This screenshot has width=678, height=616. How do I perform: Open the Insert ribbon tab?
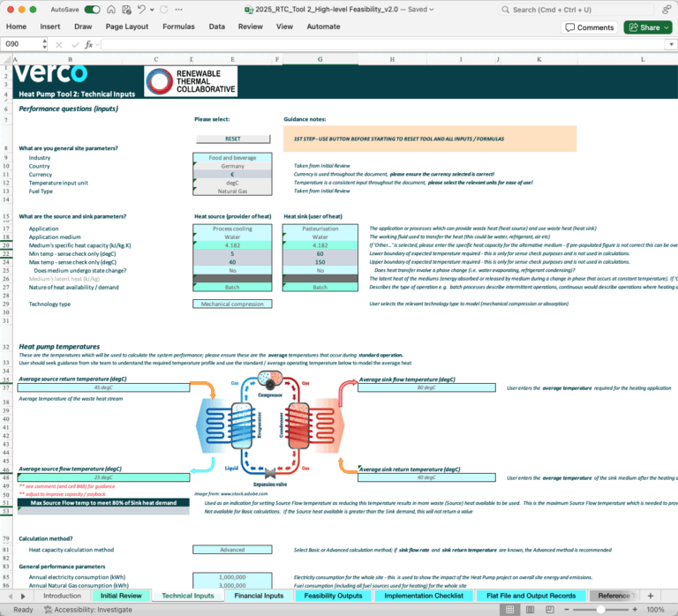tap(50, 26)
